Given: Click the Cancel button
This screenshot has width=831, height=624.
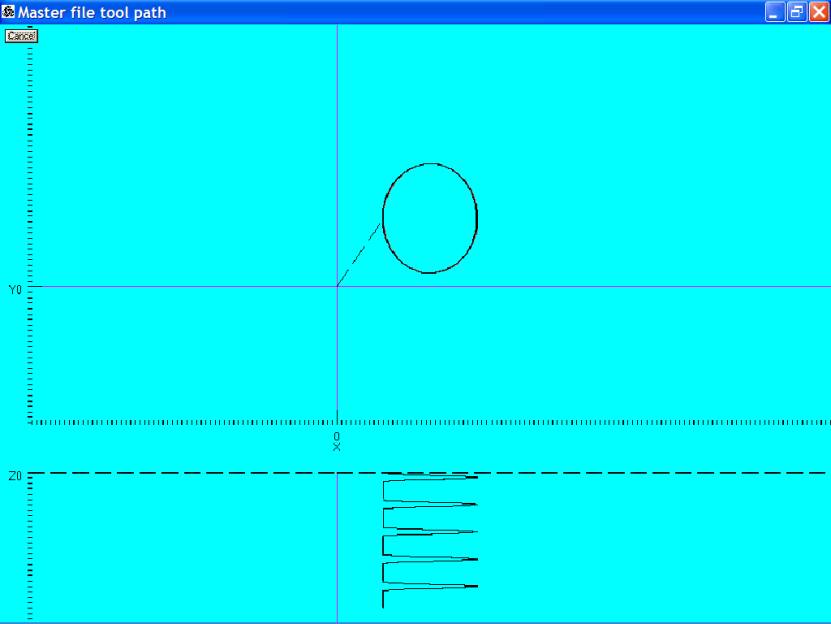Looking at the screenshot, I should [21, 36].
